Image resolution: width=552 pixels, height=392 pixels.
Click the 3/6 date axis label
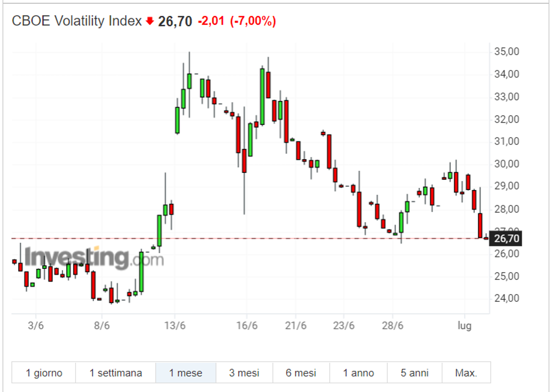point(36,325)
